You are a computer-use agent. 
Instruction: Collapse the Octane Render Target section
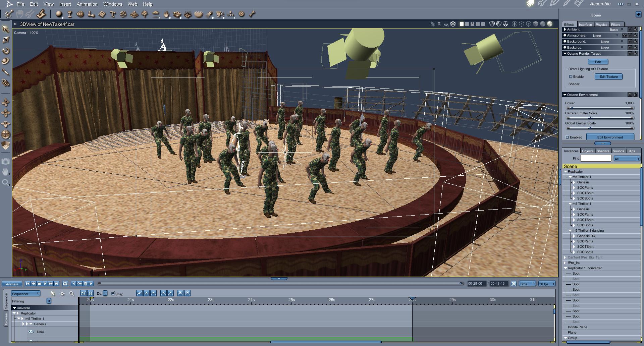pos(565,54)
